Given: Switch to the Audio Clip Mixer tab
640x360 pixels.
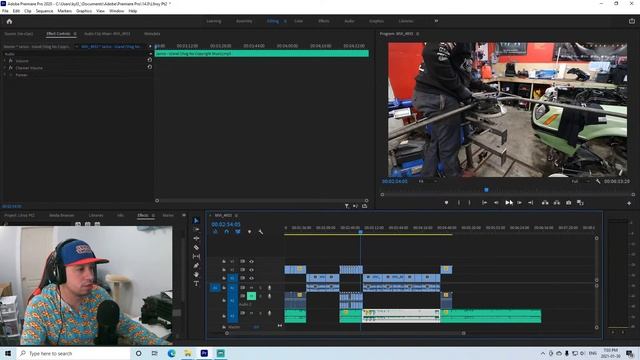Looking at the screenshot, I should click(107, 34).
